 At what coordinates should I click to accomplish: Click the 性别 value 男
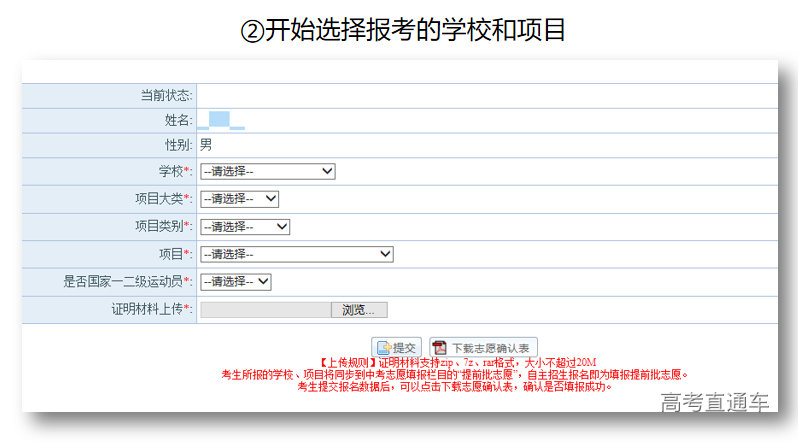point(206,145)
